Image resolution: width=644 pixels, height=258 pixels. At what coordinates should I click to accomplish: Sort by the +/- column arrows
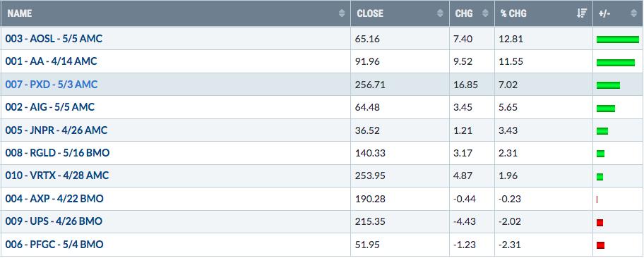click(633, 13)
